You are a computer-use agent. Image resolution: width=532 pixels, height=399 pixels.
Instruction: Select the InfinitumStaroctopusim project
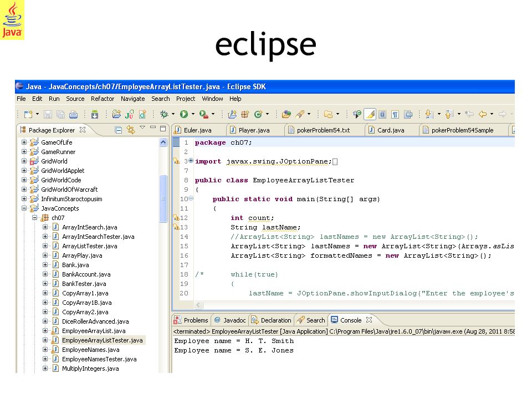point(71,199)
